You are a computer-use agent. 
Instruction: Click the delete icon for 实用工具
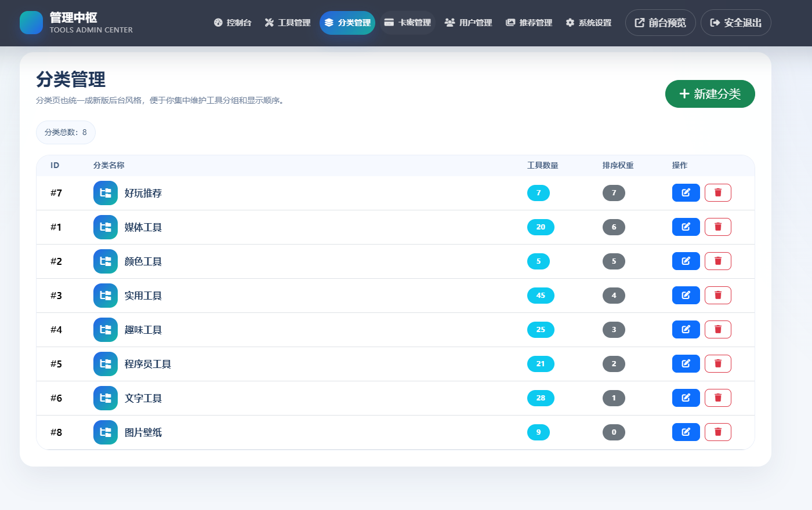coord(717,295)
